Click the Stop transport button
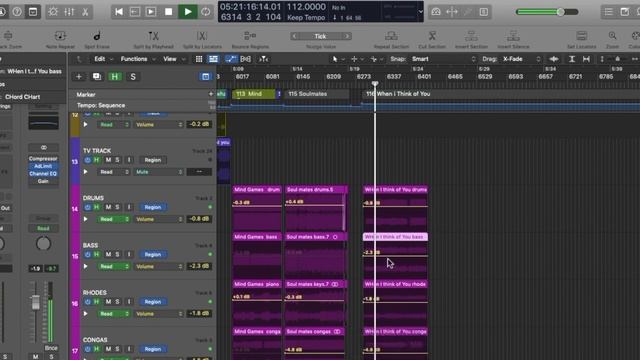Screen dimensions: 640x360 168,12
